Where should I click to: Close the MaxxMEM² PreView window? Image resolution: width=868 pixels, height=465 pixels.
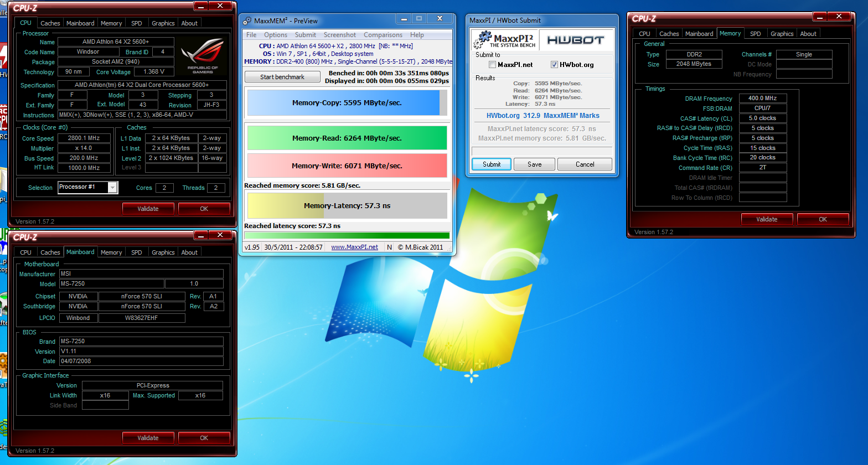tap(440, 19)
